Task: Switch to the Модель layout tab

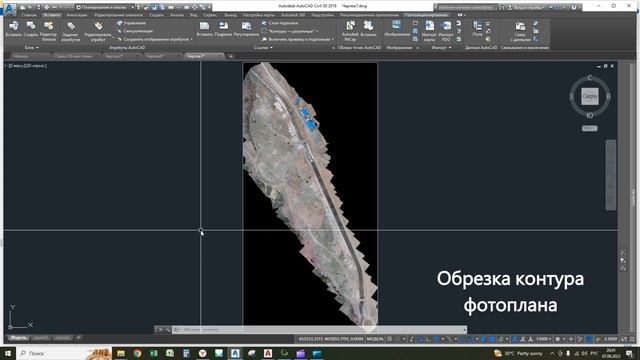Action: [x=18, y=338]
